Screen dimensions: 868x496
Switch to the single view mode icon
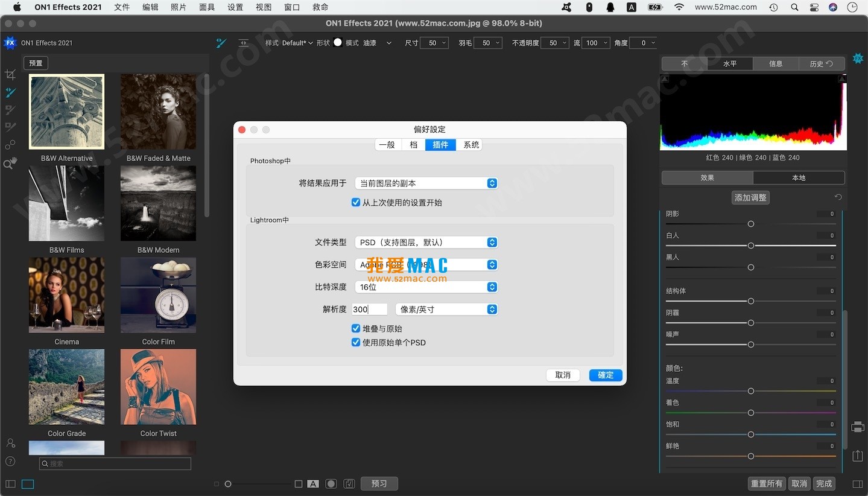click(x=28, y=484)
